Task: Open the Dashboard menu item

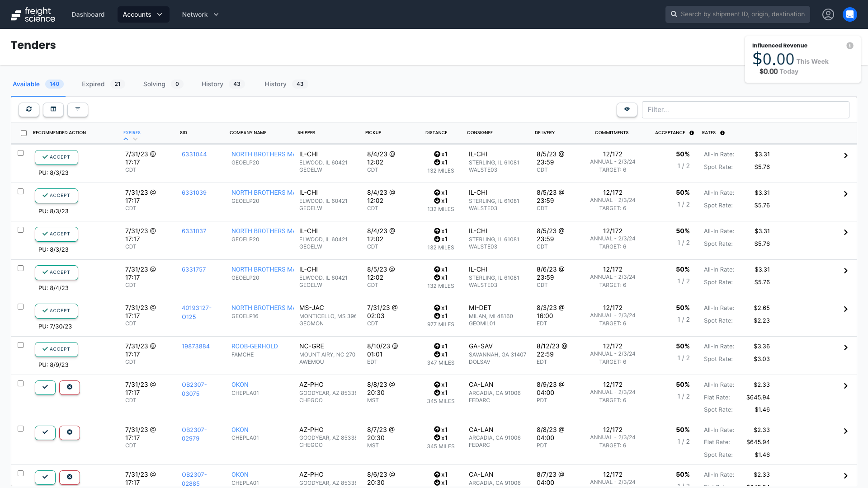Action: tap(88, 14)
